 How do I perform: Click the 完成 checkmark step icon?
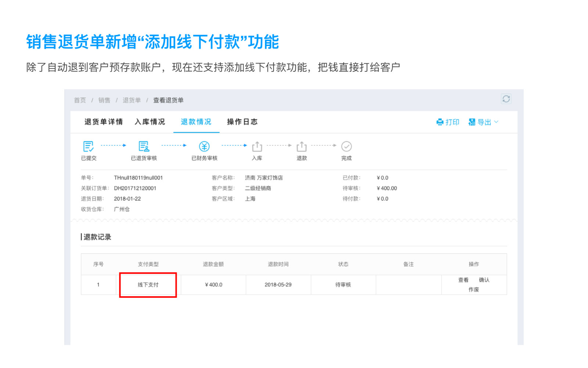click(346, 146)
